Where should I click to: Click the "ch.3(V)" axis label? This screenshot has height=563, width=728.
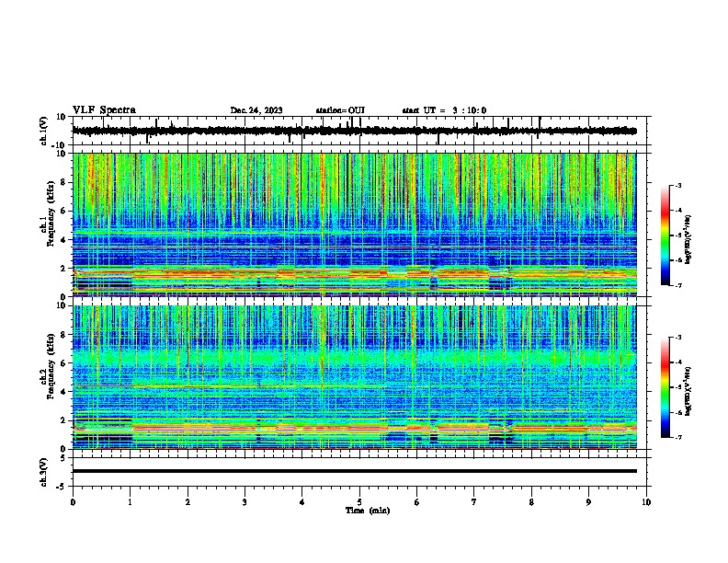pyautogui.click(x=44, y=472)
